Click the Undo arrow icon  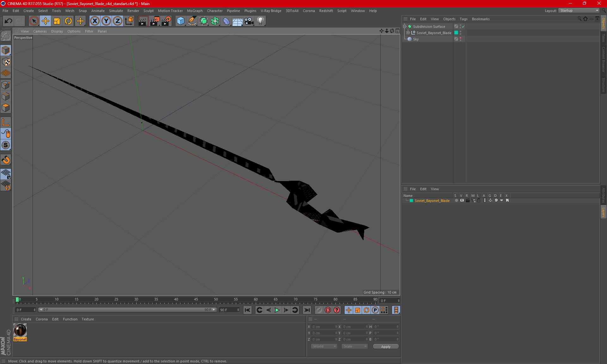9,21
